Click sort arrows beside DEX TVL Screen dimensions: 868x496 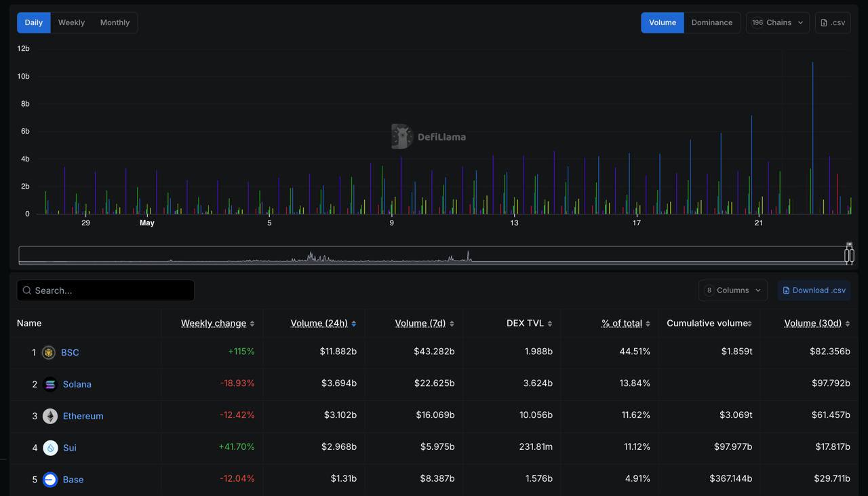(x=550, y=324)
